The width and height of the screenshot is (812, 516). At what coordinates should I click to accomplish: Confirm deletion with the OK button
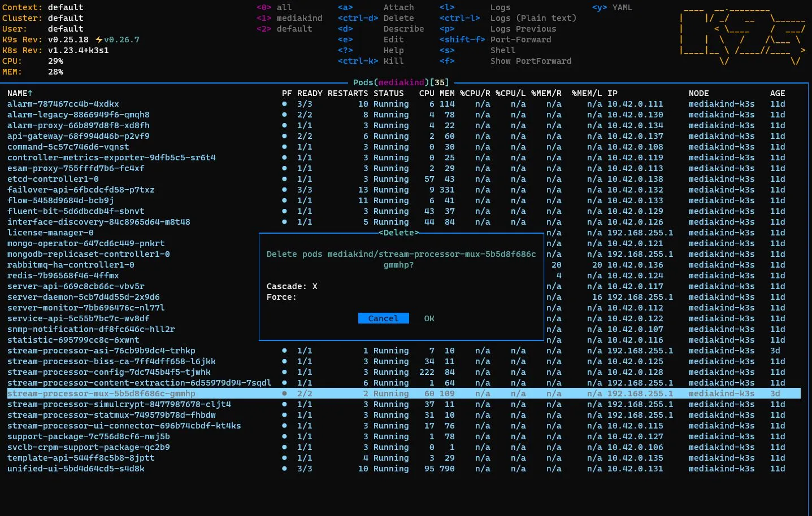[429, 318]
